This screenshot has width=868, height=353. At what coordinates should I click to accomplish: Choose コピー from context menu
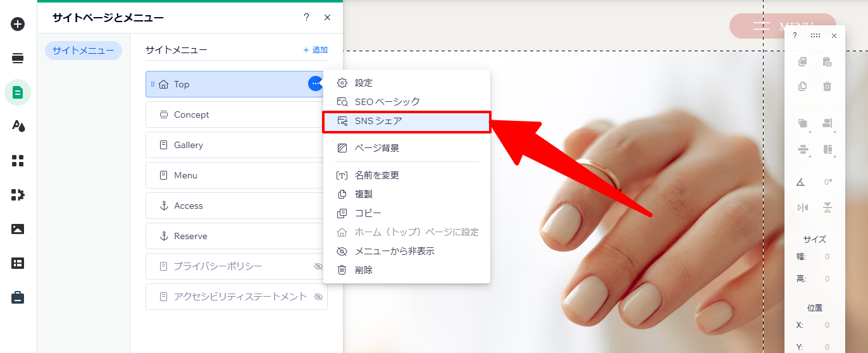coord(407,213)
